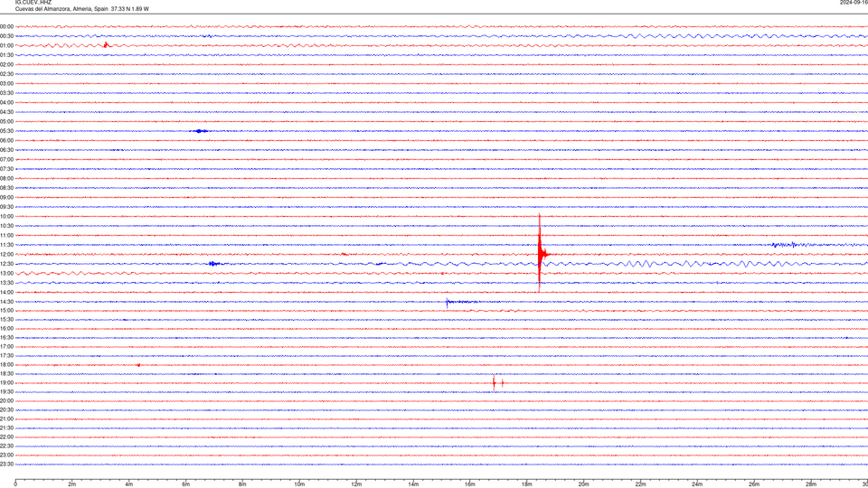Select the 18:00 trace time label

[6, 364]
